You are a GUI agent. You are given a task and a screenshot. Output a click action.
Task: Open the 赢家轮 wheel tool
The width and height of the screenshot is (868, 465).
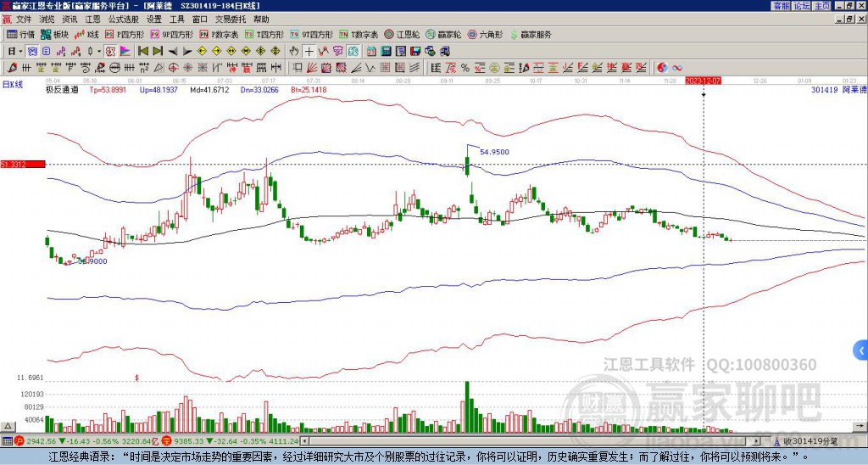[443, 35]
